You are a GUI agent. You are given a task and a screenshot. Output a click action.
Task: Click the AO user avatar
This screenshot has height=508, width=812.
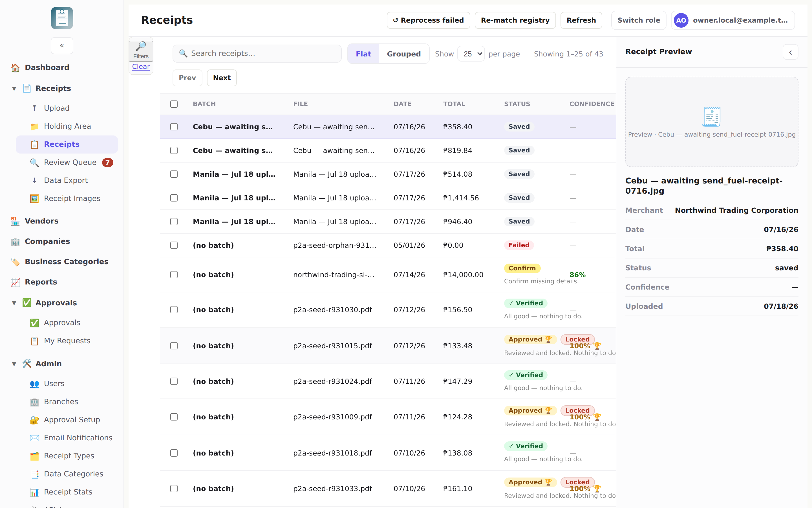click(681, 21)
